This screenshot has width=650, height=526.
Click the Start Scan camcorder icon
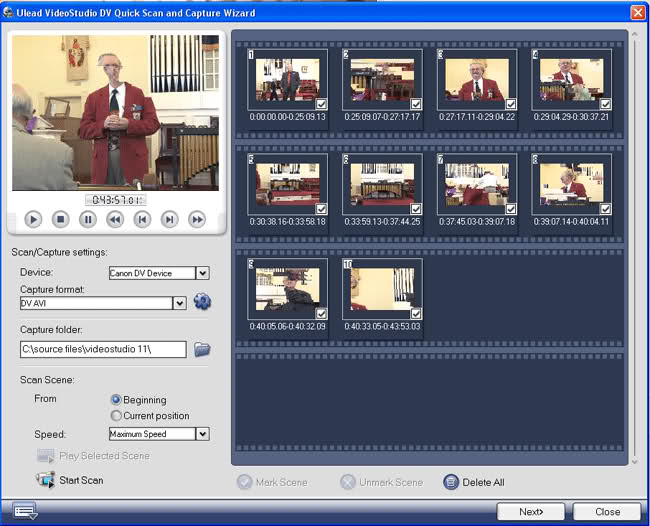pyautogui.click(x=46, y=480)
